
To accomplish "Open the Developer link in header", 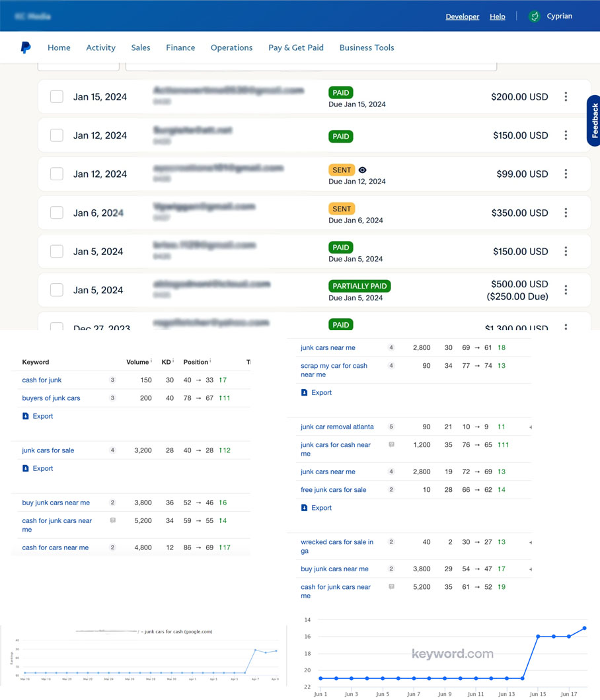I will pyautogui.click(x=462, y=17).
